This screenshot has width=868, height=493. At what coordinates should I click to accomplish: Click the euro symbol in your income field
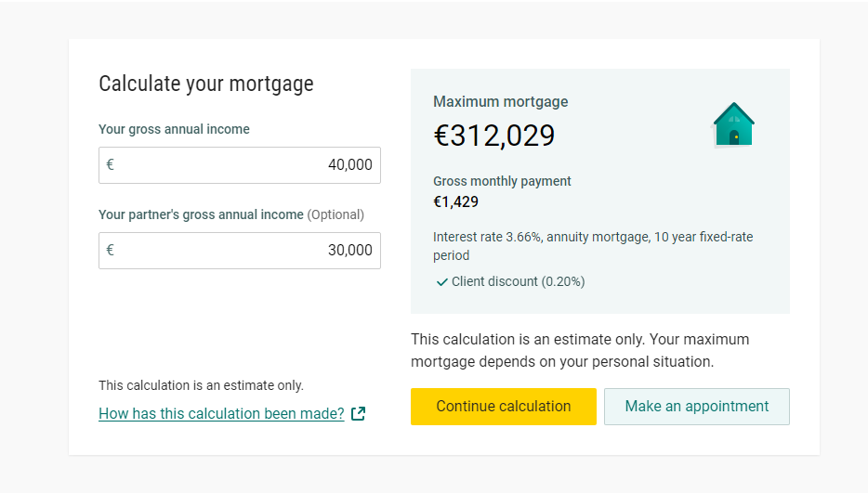(x=111, y=165)
